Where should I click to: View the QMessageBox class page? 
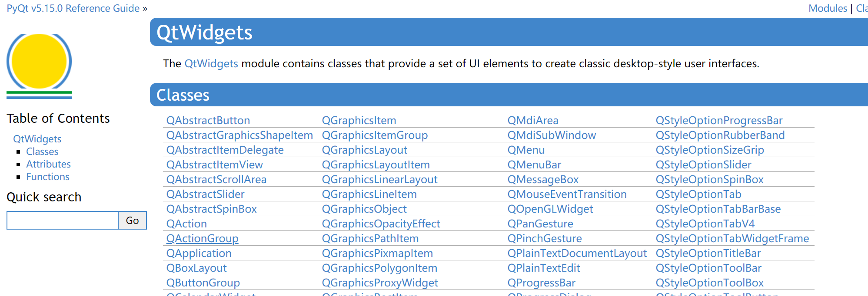point(543,179)
